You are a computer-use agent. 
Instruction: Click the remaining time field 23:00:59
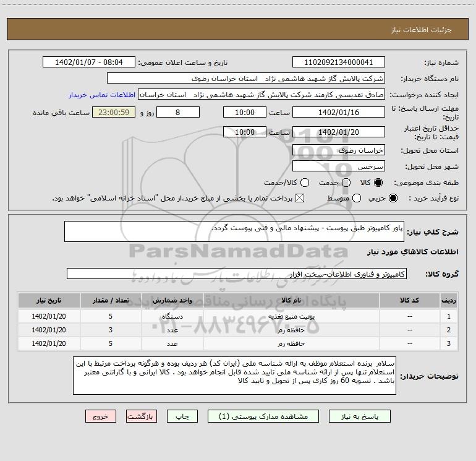click(114, 112)
